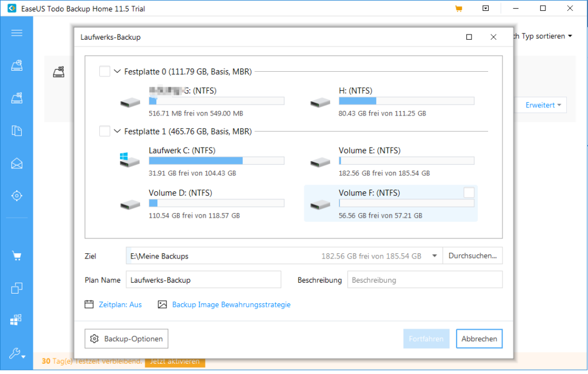This screenshot has width=588, height=374.
Task: Collapse the Festplatte 1 group
Action: tap(117, 131)
